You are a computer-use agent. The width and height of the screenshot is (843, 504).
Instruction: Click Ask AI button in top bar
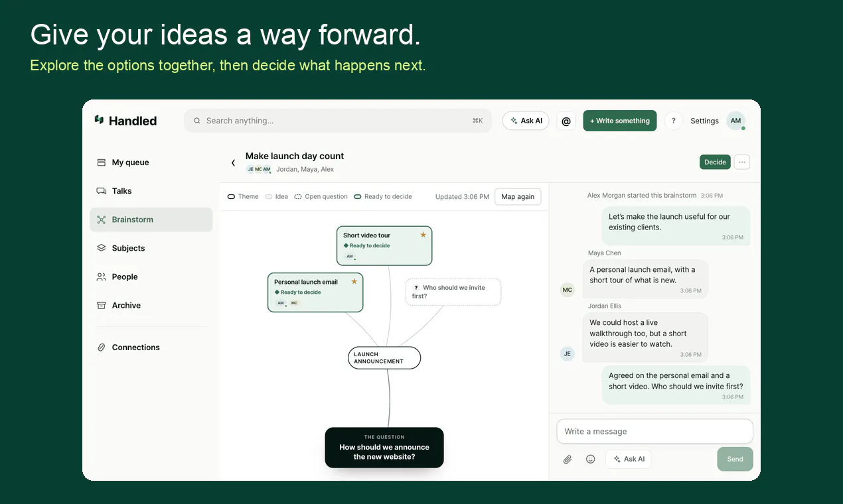(526, 121)
